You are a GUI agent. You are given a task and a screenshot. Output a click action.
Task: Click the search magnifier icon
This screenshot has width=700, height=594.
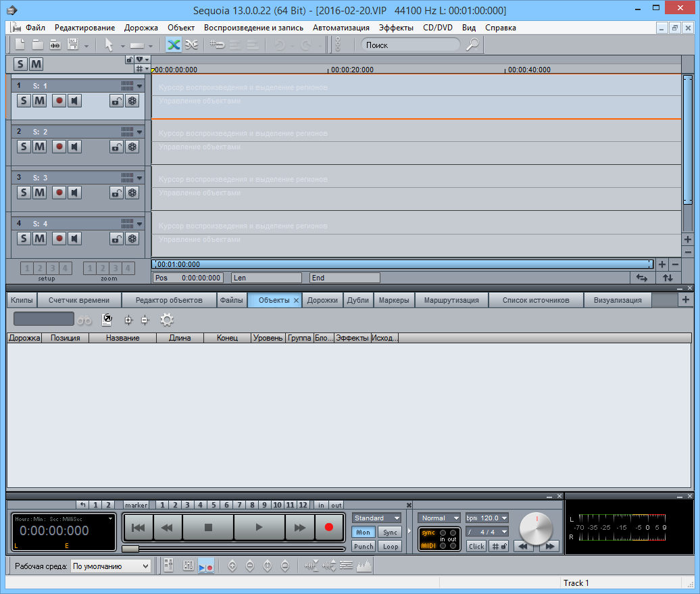472,45
